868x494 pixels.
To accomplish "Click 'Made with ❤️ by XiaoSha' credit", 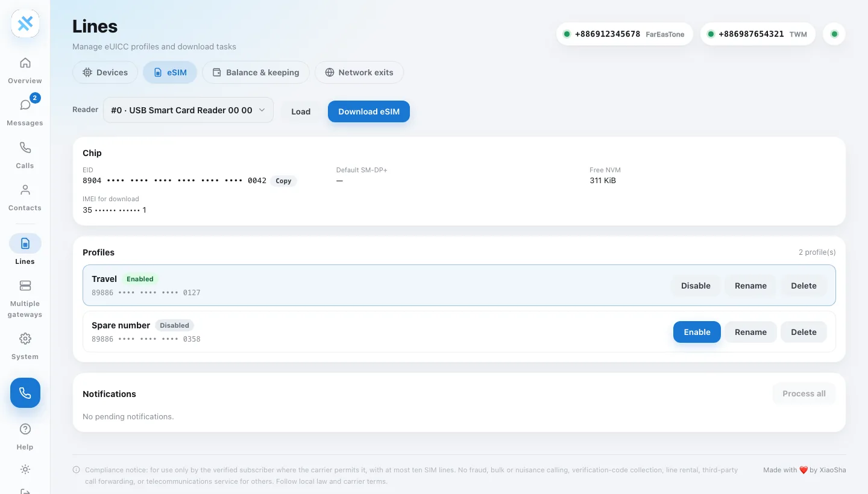I will (805, 470).
